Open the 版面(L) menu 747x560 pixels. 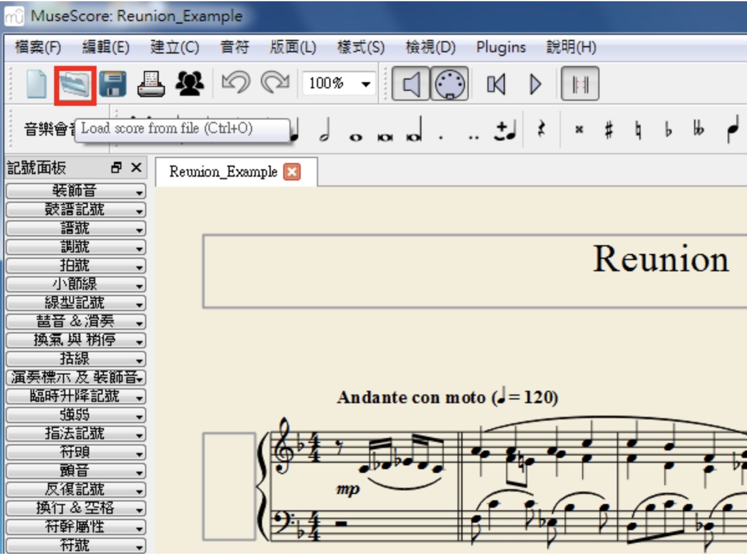tap(293, 47)
